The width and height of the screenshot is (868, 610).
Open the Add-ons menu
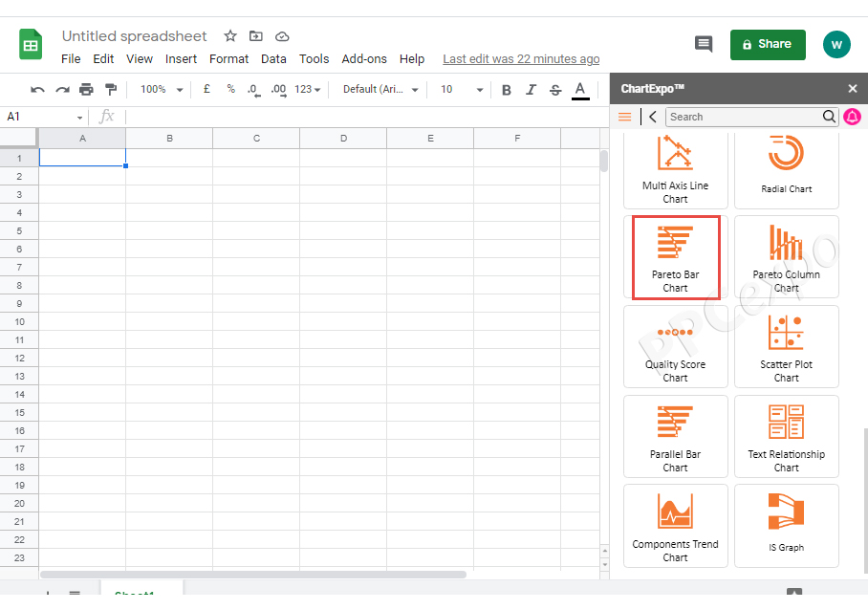pos(364,59)
